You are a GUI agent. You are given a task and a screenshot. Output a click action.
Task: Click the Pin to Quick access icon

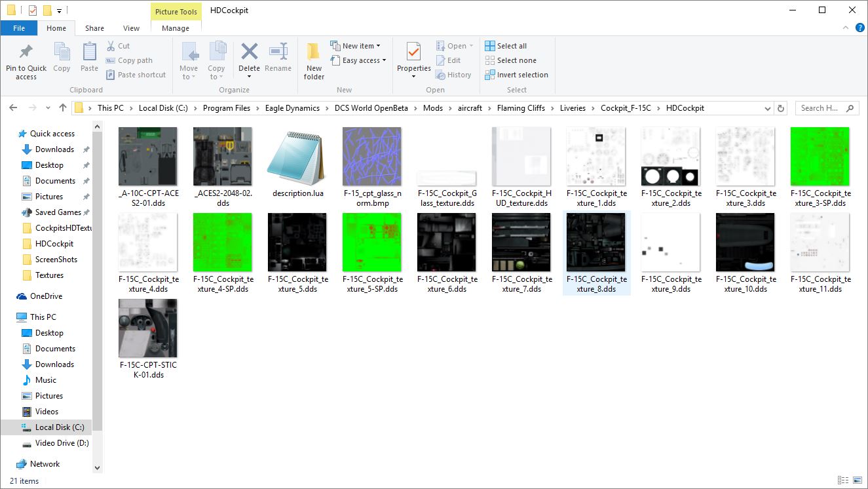pyautogui.click(x=26, y=52)
